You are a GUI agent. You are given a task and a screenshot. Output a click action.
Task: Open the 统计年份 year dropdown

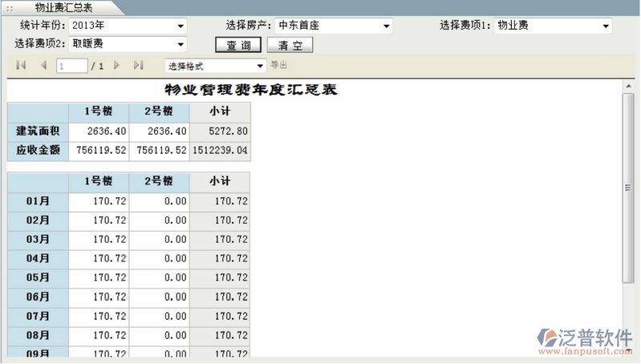point(181,26)
